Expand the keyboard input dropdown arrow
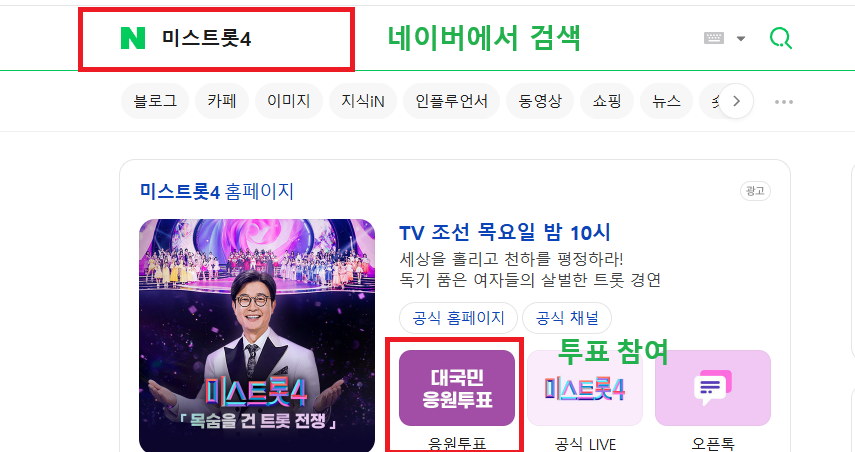The height and width of the screenshot is (452, 855). tap(740, 38)
